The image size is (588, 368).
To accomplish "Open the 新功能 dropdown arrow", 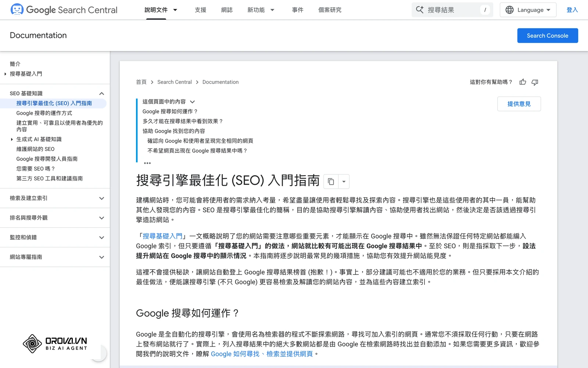I will click(272, 10).
